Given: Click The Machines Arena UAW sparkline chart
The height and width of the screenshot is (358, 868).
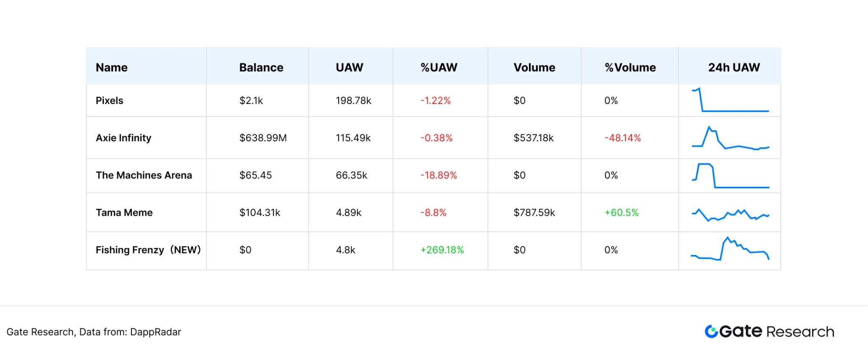Looking at the screenshot, I should (730, 176).
